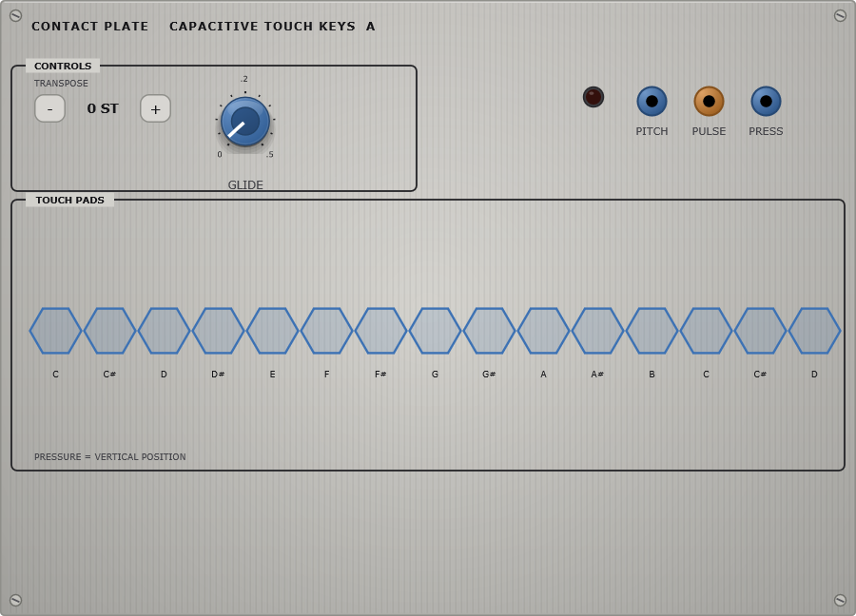This screenshot has height=616, width=856.
Task: Click the E note label below pads
Action: (x=272, y=375)
